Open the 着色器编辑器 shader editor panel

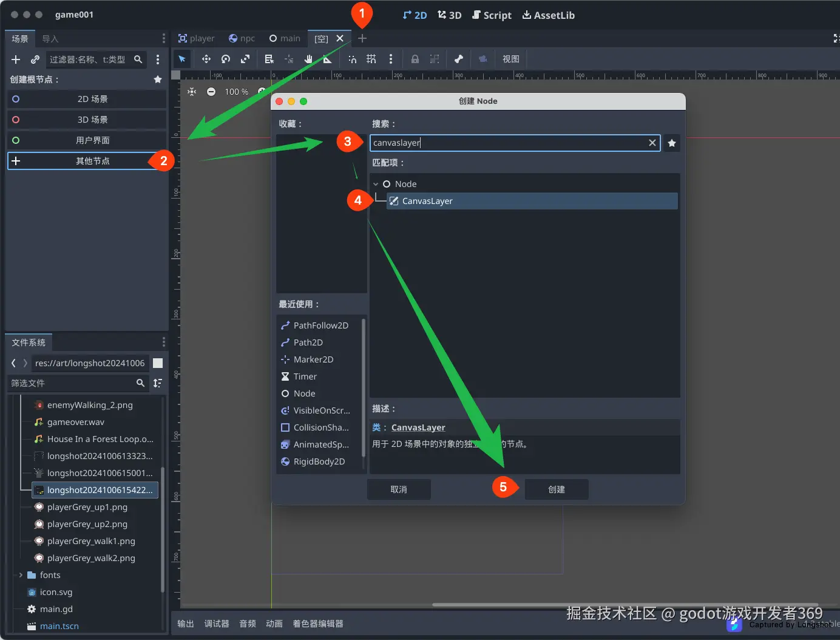[x=318, y=624]
